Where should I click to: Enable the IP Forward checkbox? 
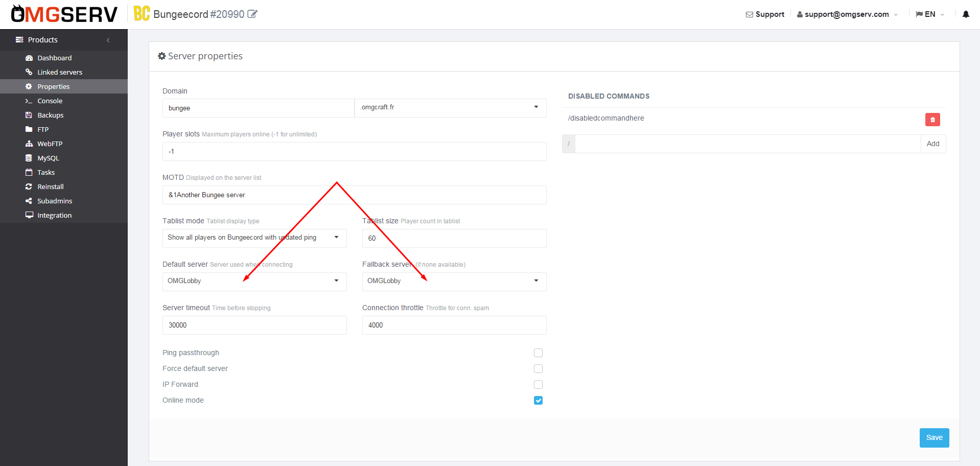click(538, 384)
